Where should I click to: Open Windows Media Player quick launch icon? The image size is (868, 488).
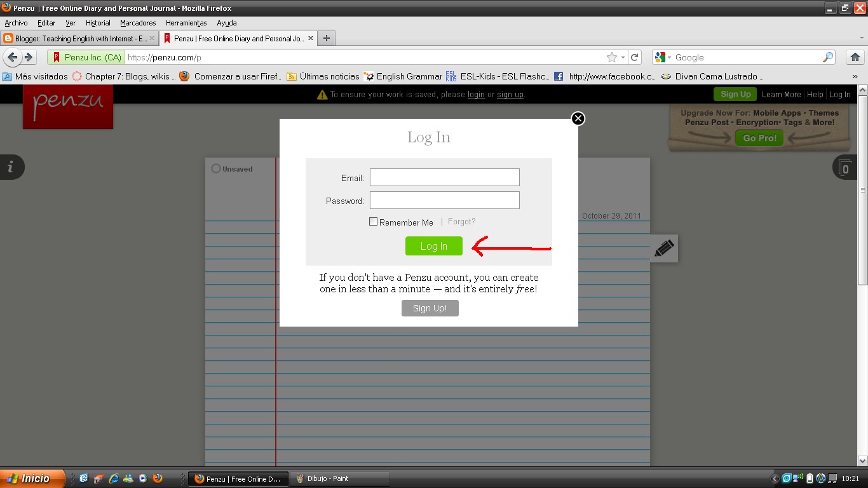143,478
